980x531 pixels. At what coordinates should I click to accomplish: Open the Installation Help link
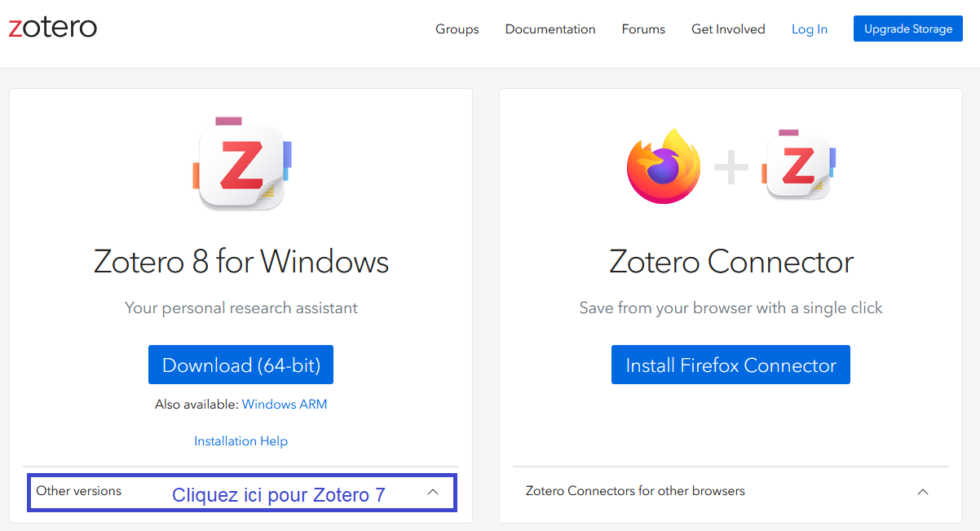pyautogui.click(x=241, y=440)
